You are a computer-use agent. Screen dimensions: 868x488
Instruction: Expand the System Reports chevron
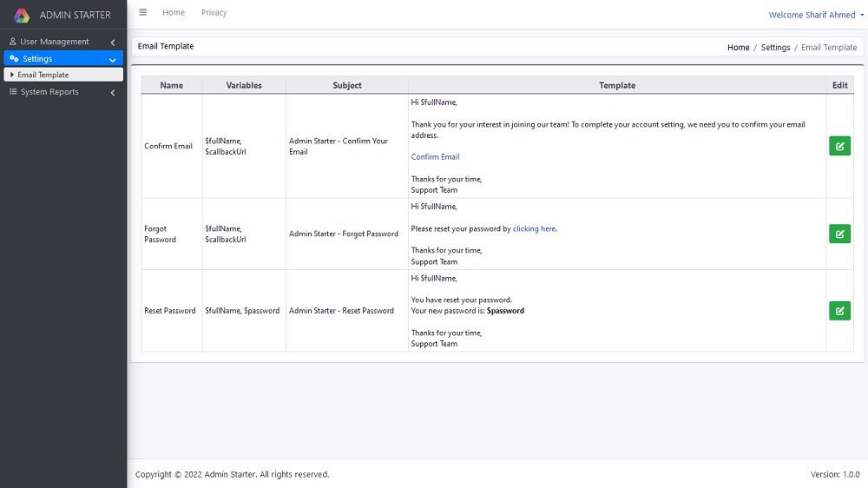(113, 93)
